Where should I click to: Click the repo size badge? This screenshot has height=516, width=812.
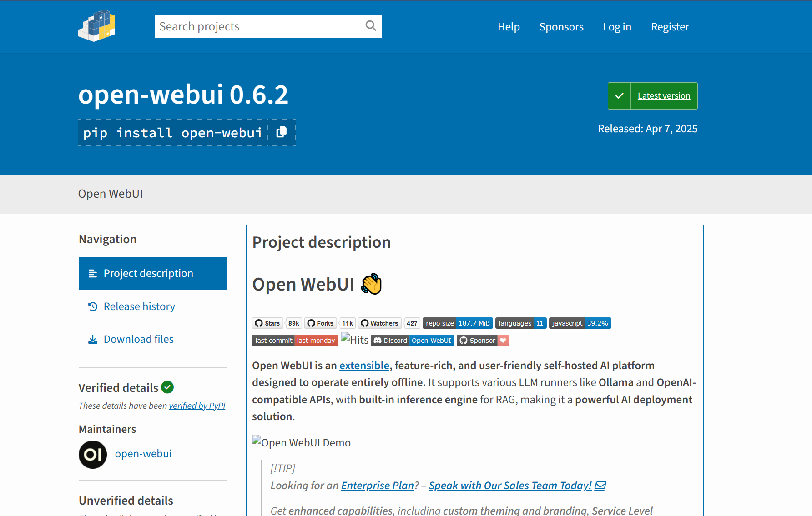458,323
